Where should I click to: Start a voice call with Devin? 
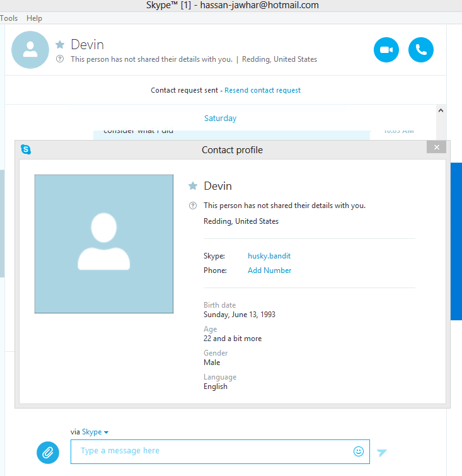(421, 50)
